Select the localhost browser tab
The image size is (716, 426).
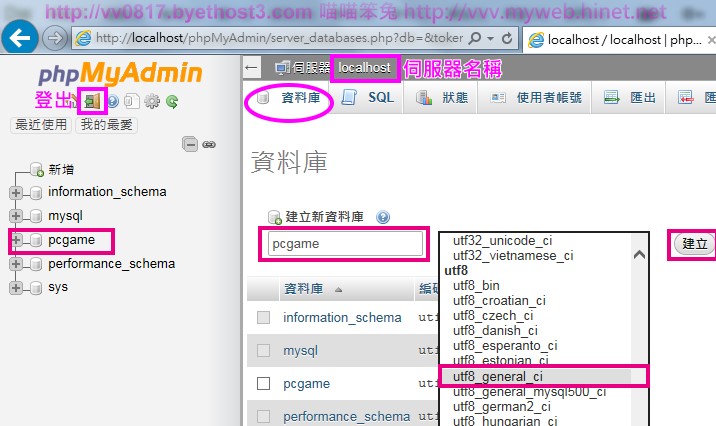pyautogui.click(x=619, y=40)
